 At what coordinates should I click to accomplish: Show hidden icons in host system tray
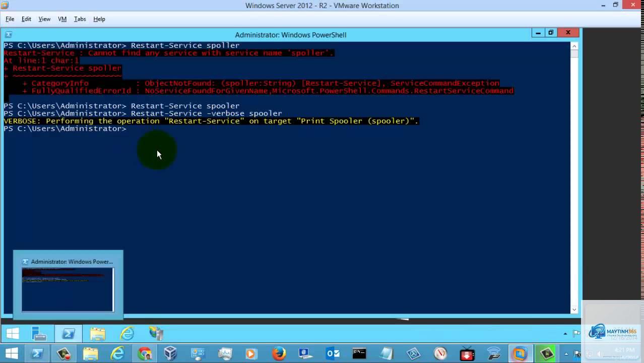click(x=566, y=354)
